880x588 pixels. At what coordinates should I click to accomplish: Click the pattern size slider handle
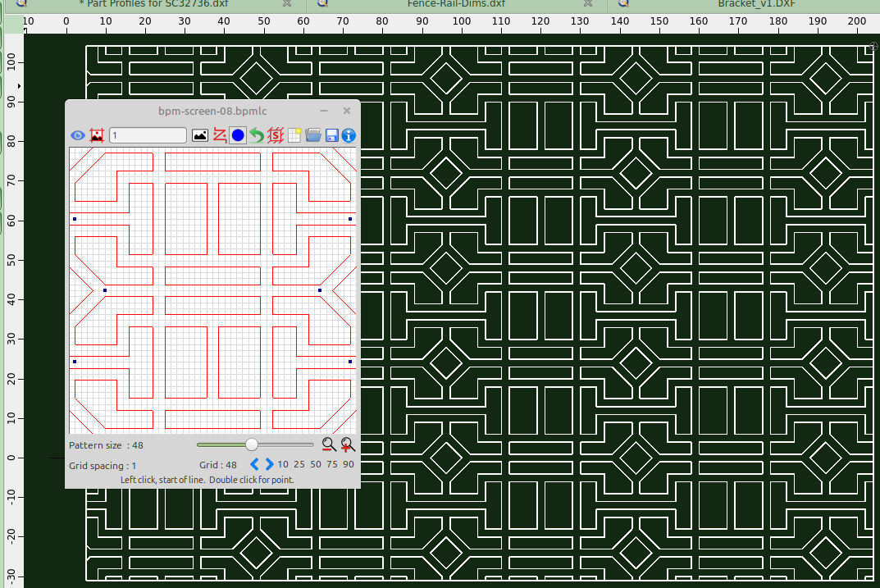[x=252, y=444]
